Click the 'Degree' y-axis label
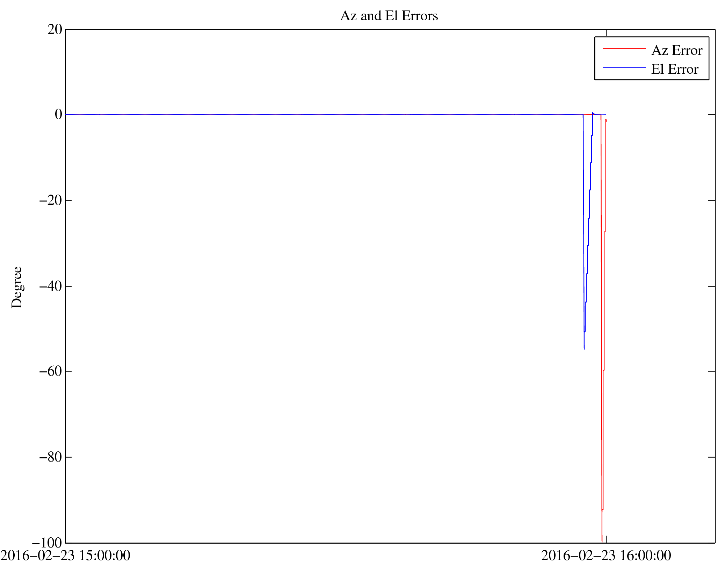725x588 pixels. [x=17, y=287]
